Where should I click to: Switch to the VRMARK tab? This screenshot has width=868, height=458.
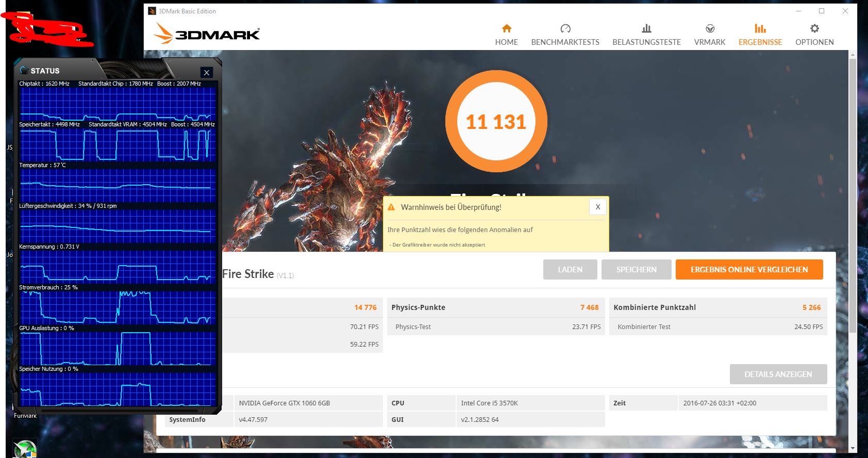pyautogui.click(x=709, y=35)
